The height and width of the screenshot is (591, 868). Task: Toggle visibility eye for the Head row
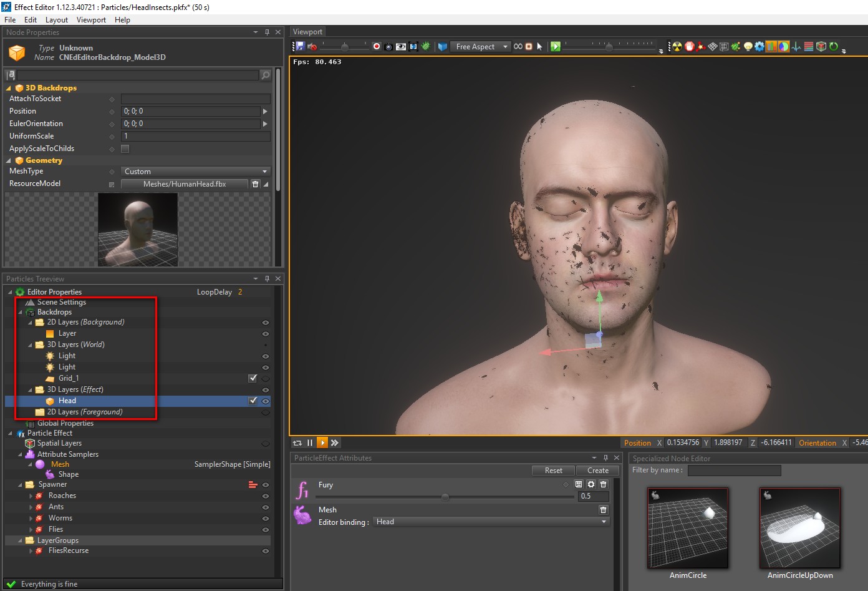click(x=266, y=401)
